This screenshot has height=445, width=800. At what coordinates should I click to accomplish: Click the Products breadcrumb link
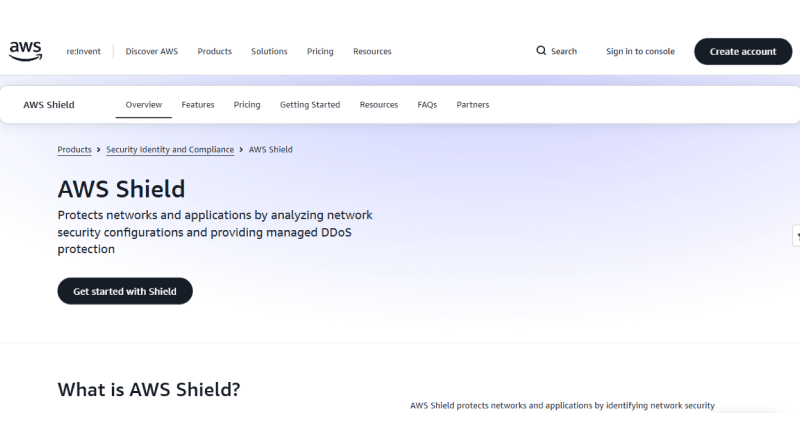pyautogui.click(x=74, y=150)
